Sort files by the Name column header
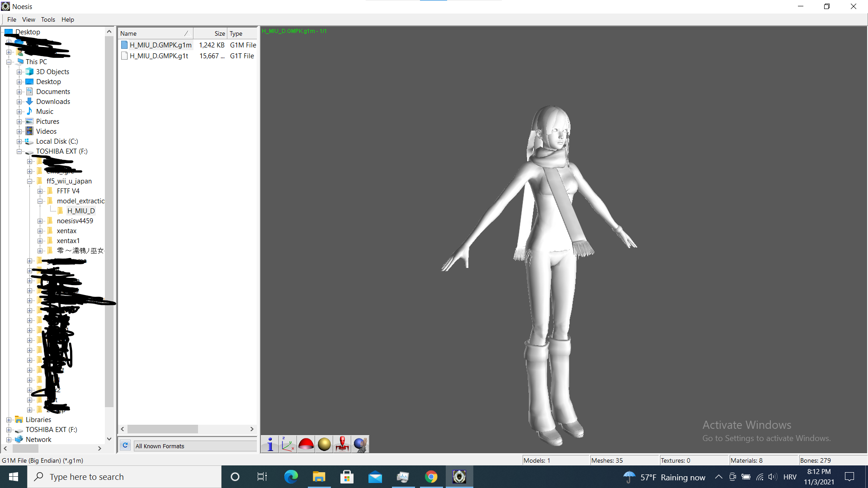This screenshot has height=488, width=868. click(x=156, y=33)
